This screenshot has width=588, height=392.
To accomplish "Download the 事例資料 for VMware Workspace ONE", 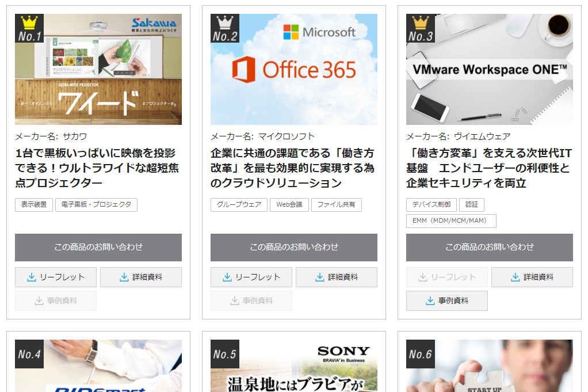I will tap(447, 301).
